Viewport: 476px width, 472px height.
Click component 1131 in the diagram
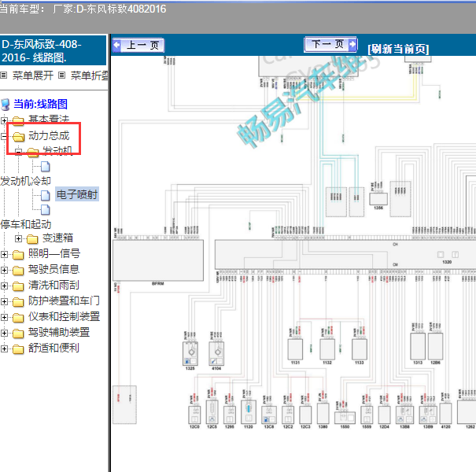click(295, 349)
